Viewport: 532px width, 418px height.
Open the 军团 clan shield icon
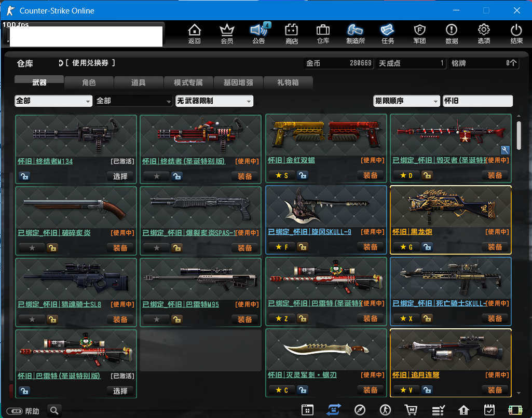coord(420,34)
